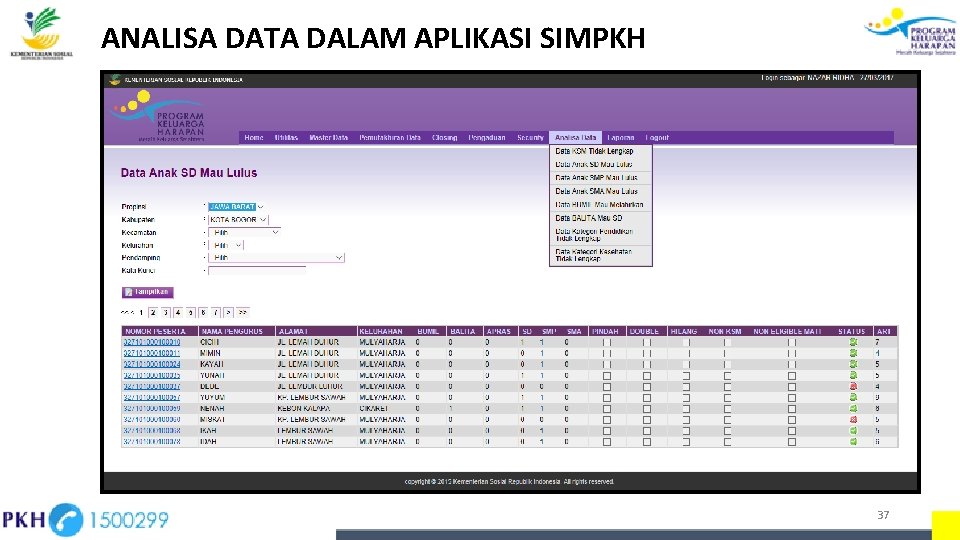Screen dimensions: 960x540
Task: Open the participant number link for CICIH
Action: [152, 342]
